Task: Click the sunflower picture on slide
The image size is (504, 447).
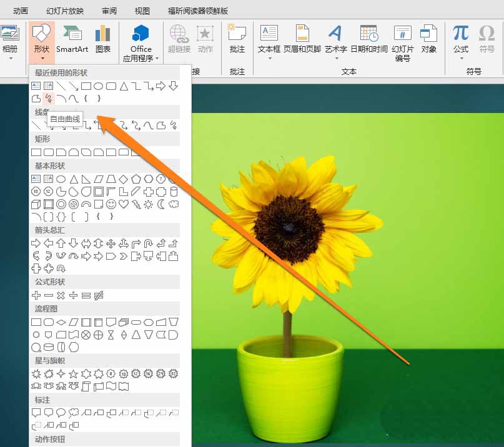Action: click(348, 279)
